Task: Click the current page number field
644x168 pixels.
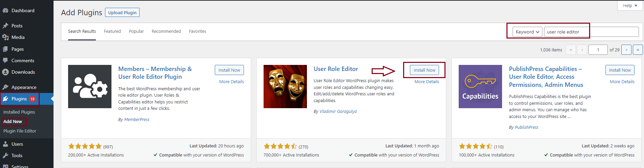Action: (x=598, y=50)
